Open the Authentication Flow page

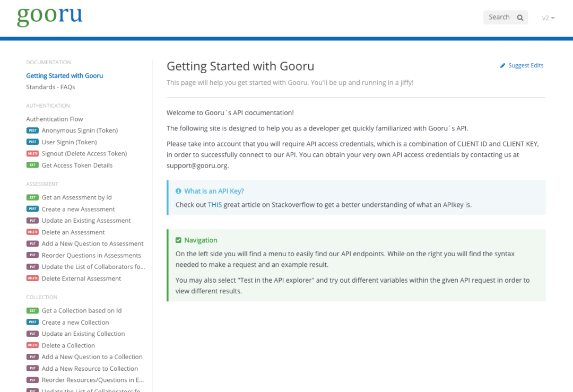tap(55, 119)
